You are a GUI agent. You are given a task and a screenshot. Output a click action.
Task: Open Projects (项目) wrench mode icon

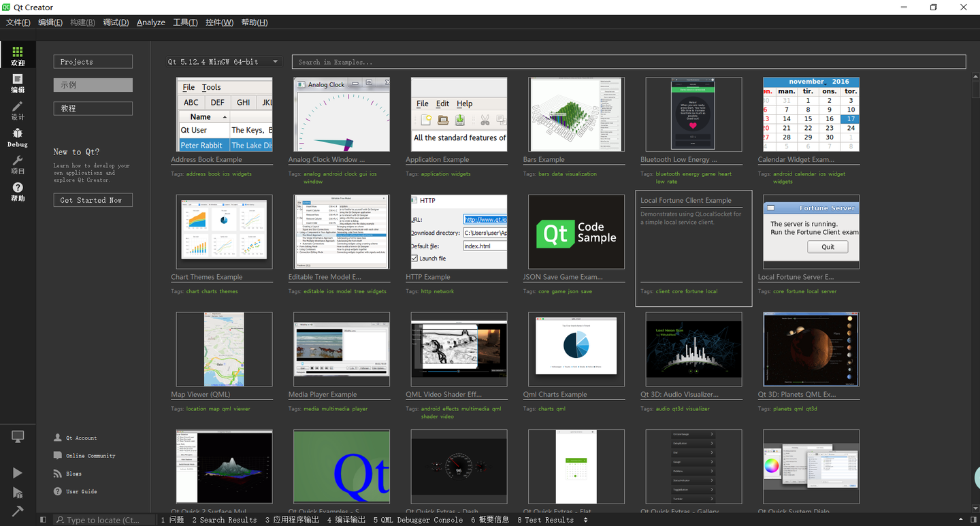click(x=18, y=165)
